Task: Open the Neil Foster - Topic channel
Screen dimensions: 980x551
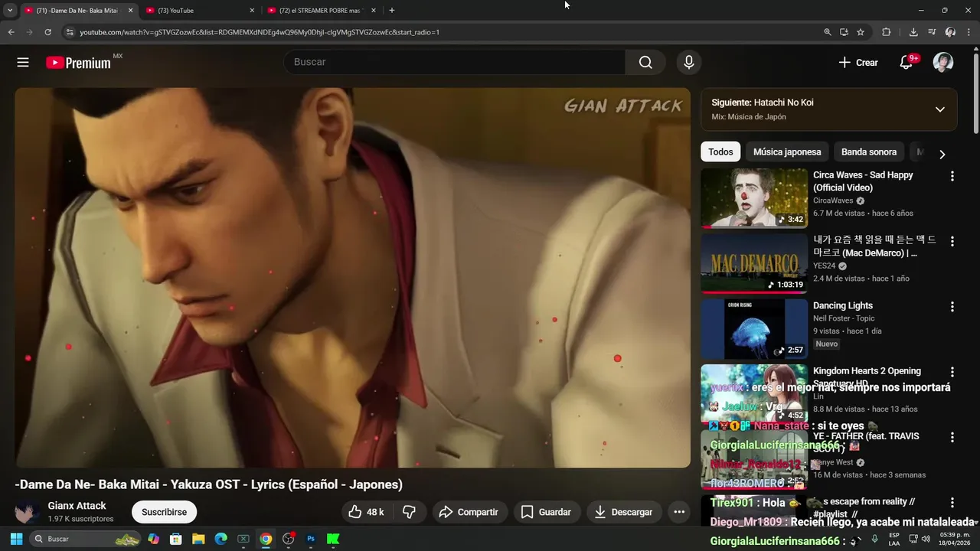Action: click(x=844, y=318)
